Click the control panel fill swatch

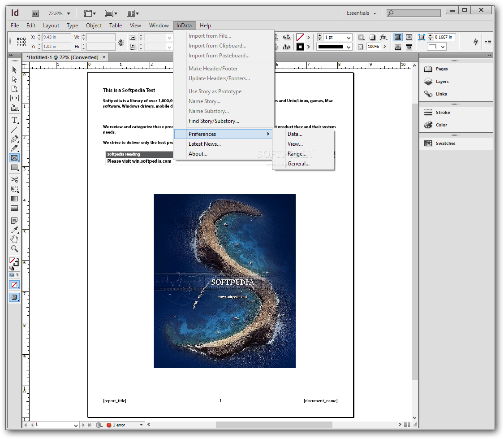[x=300, y=37]
